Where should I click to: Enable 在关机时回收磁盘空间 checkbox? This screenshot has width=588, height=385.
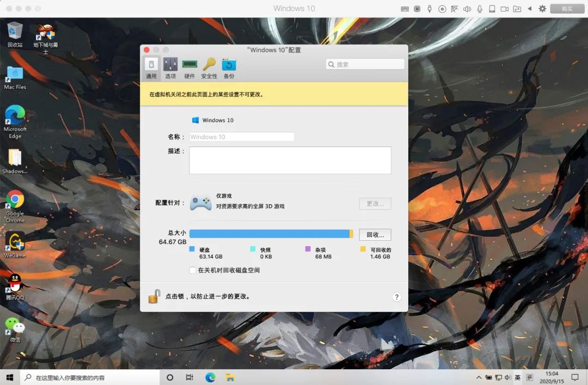(193, 270)
